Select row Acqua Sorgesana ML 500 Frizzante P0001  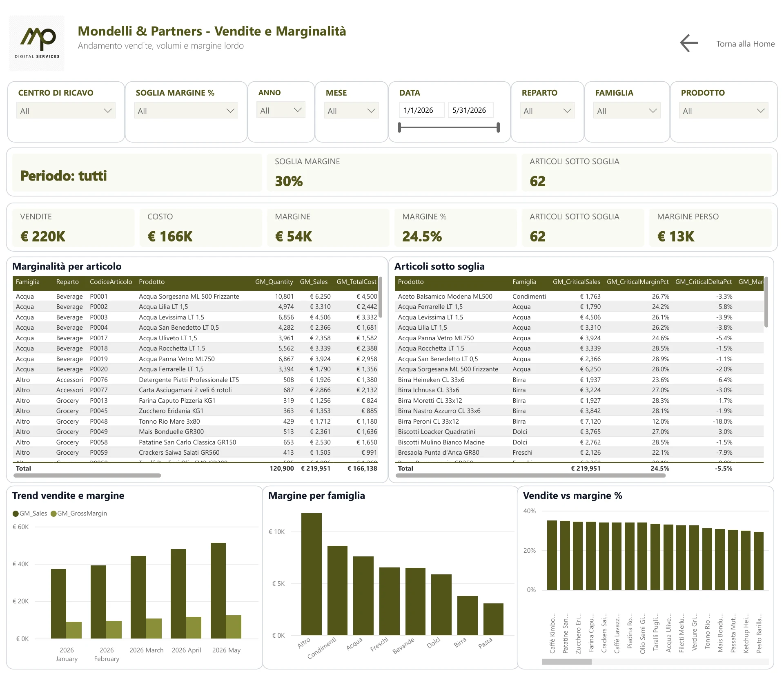(196, 297)
